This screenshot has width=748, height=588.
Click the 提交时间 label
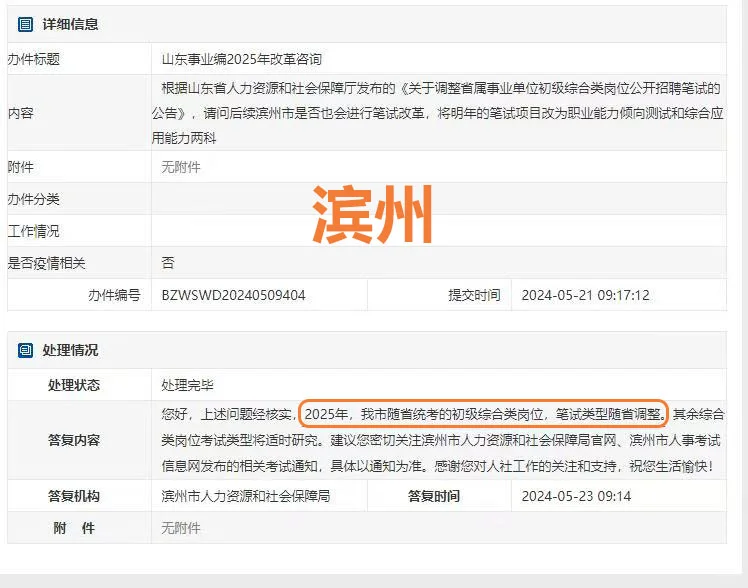474,295
